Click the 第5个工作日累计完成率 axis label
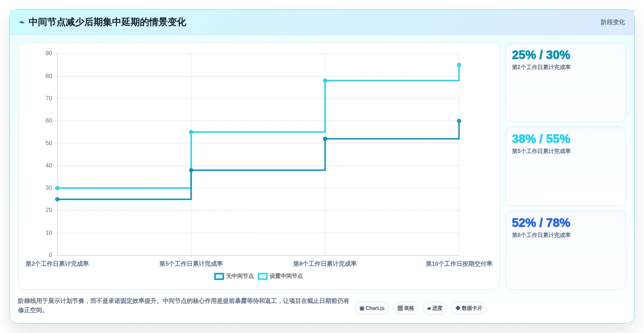 pos(191,264)
